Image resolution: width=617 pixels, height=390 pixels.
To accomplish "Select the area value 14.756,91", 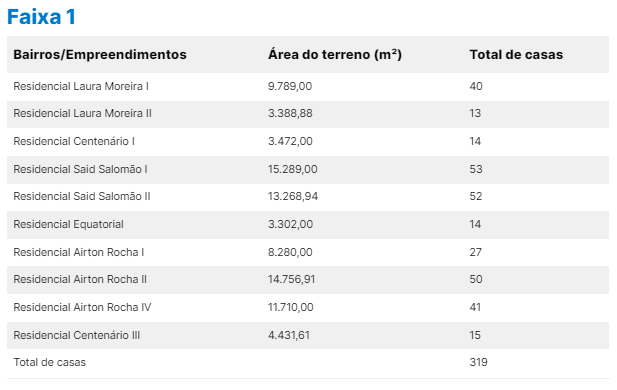I will [292, 279].
